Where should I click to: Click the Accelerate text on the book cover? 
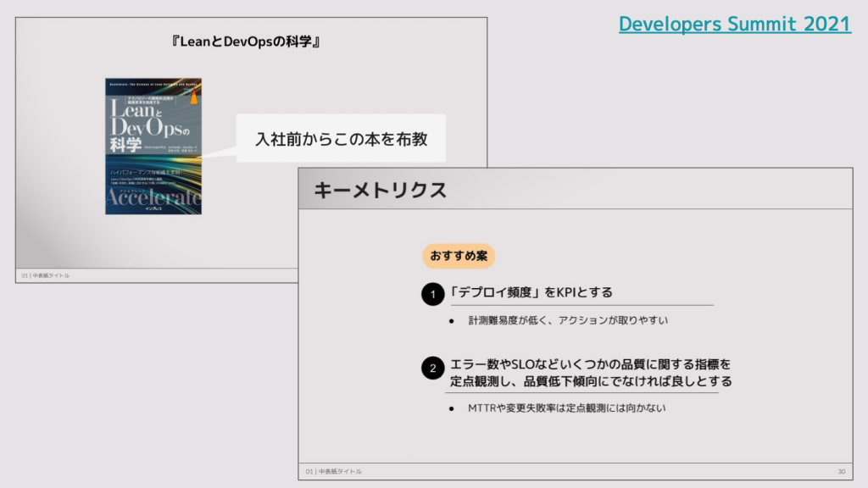coord(153,197)
